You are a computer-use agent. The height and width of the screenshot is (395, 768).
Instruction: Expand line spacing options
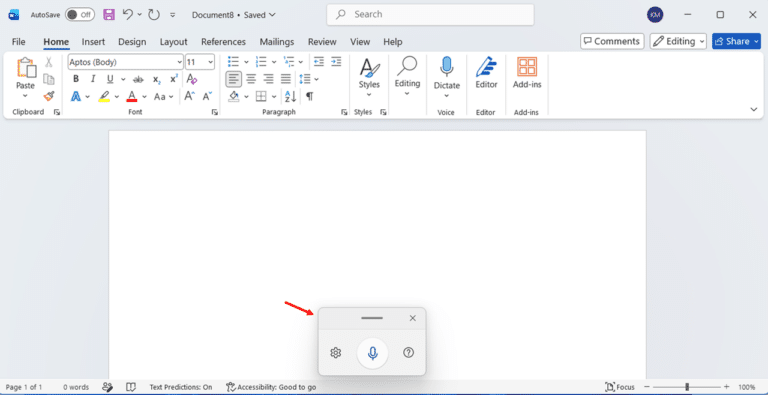[316, 79]
